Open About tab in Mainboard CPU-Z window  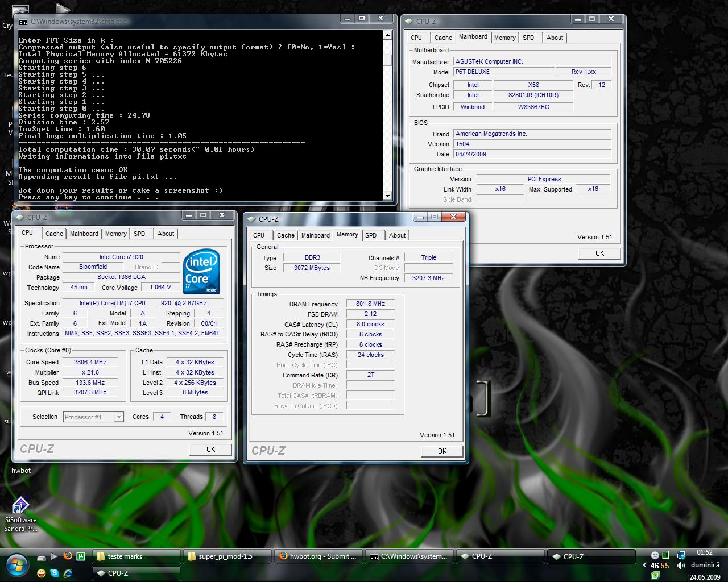tap(555, 38)
